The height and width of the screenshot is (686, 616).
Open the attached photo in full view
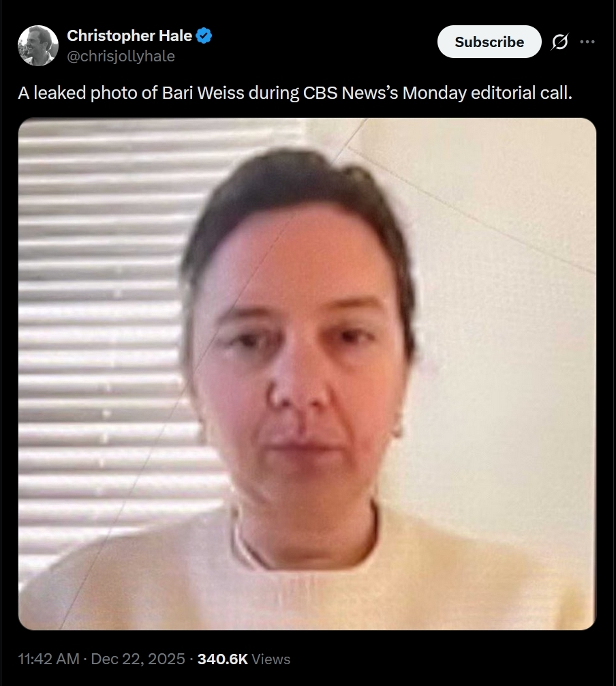tap(307, 374)
